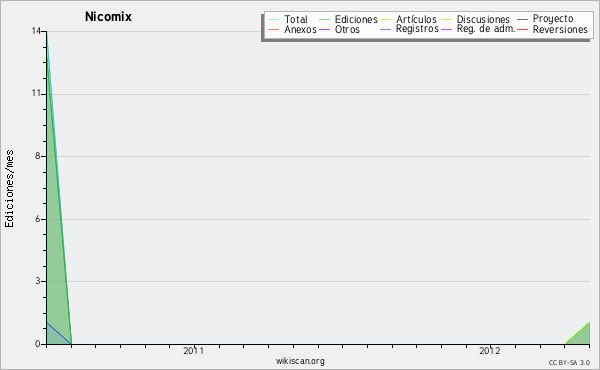This screenshot has width=600, height=370.
Task: Click the Reg. de adm. legend entry
Action: (486, 29)
